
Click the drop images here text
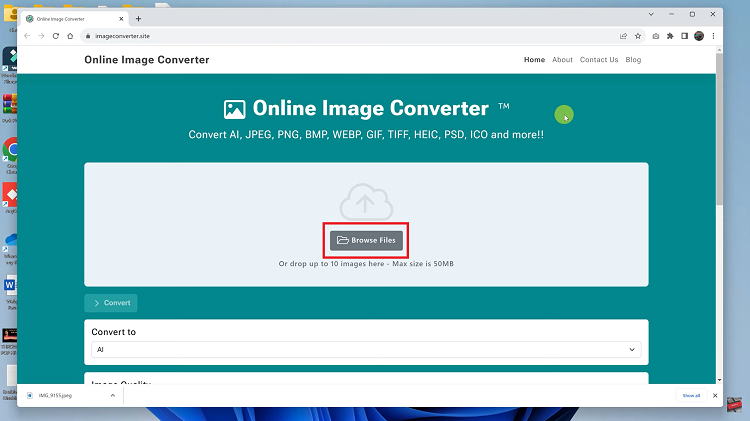coord(366,264)
